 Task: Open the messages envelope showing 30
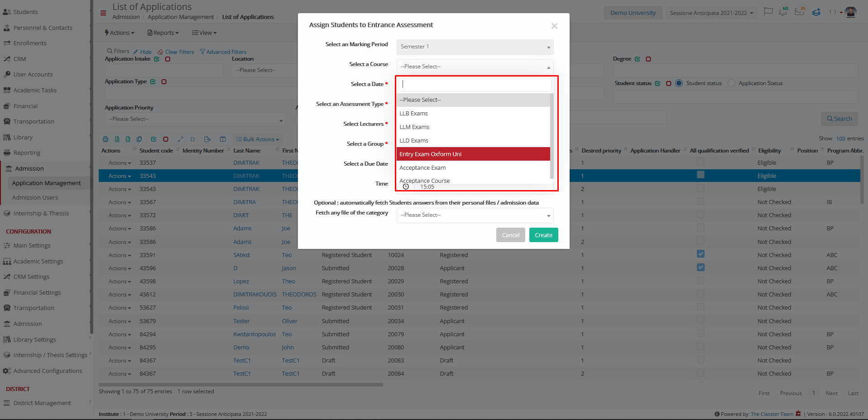click(x=800, y=12)
